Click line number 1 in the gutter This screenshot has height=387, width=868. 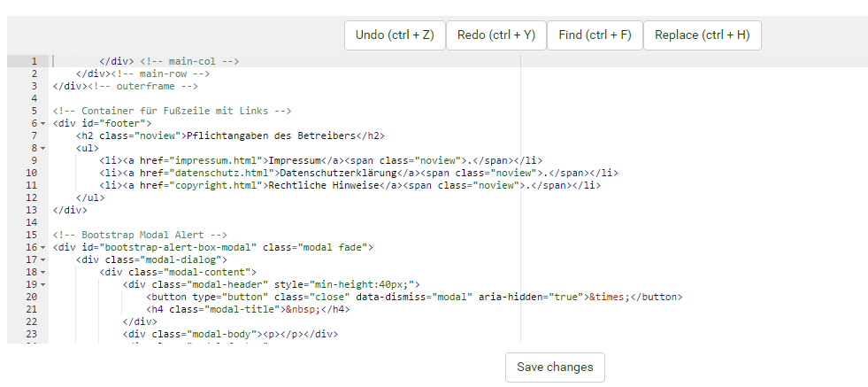click(x=34, y=61)
